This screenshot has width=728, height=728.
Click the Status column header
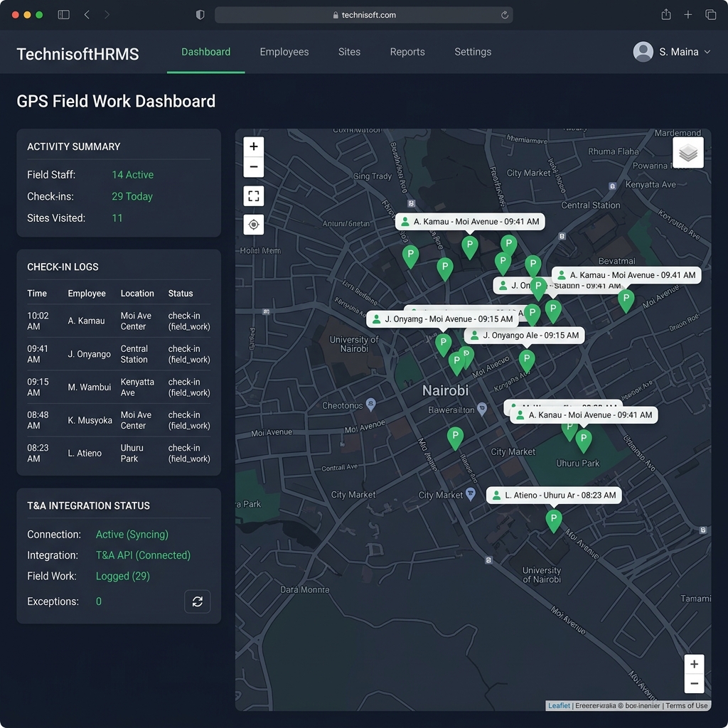(x=180, y=294)
